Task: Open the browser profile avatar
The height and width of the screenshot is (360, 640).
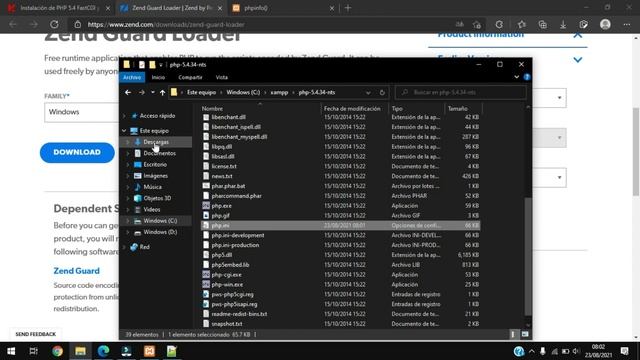Action: (x=605, y=24)
